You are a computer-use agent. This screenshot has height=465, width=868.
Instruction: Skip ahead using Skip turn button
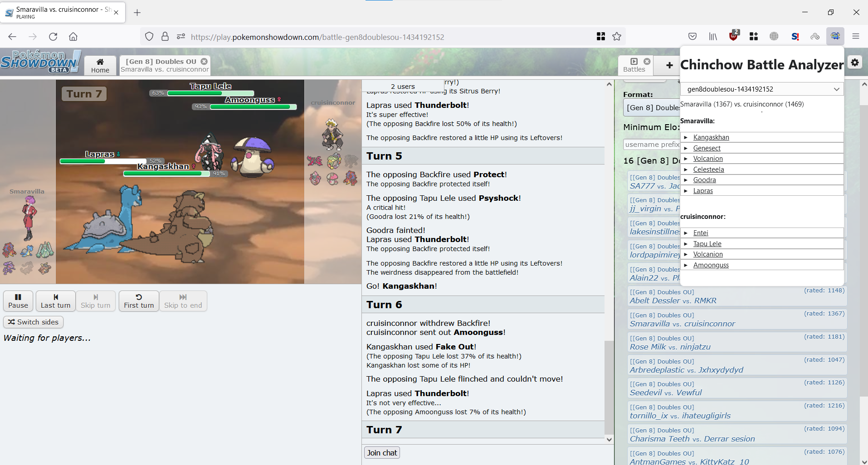(96, 301)
